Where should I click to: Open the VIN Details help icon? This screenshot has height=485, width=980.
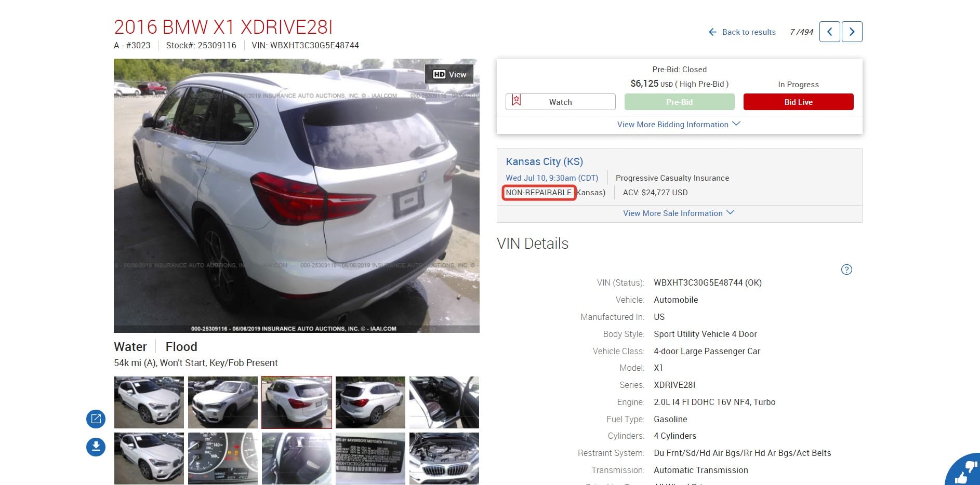pyautogui.click(x=846, y=270)
